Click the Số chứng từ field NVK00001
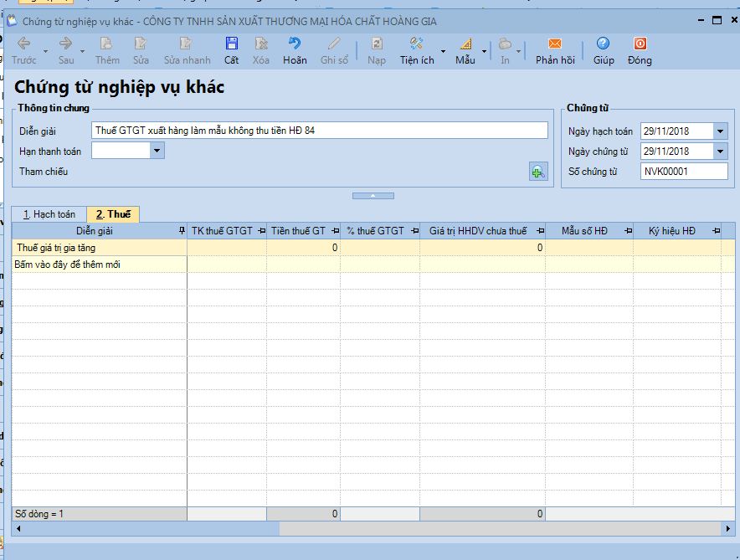Screen dimensions: 740x560 [x=684, y=172]
